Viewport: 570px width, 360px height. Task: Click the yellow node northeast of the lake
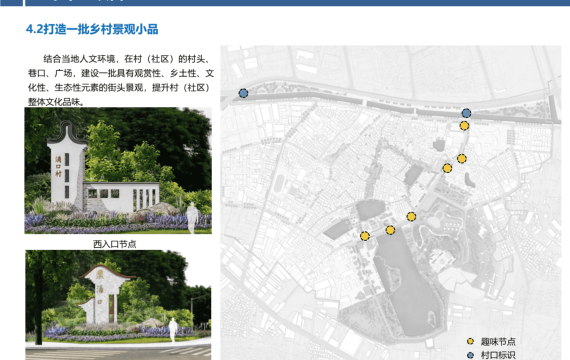[x=411, y=217]
